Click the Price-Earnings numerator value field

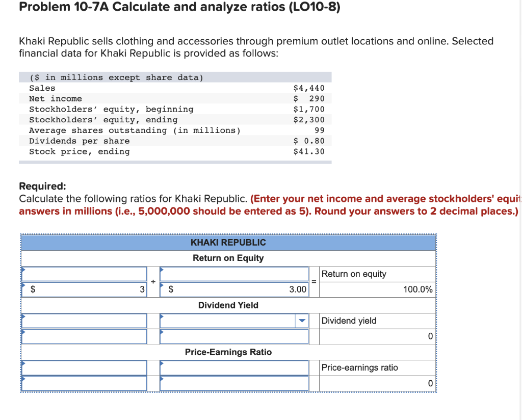(84, 383)
